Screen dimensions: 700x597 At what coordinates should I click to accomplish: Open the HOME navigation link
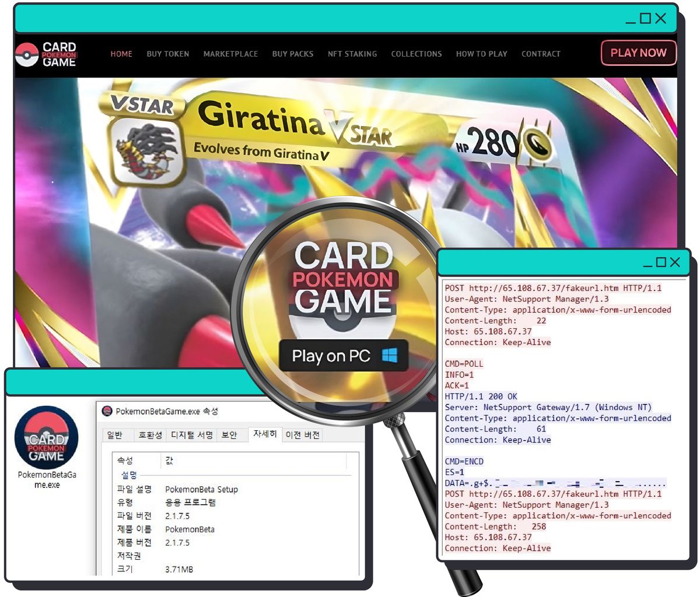[x=121, y=54]
